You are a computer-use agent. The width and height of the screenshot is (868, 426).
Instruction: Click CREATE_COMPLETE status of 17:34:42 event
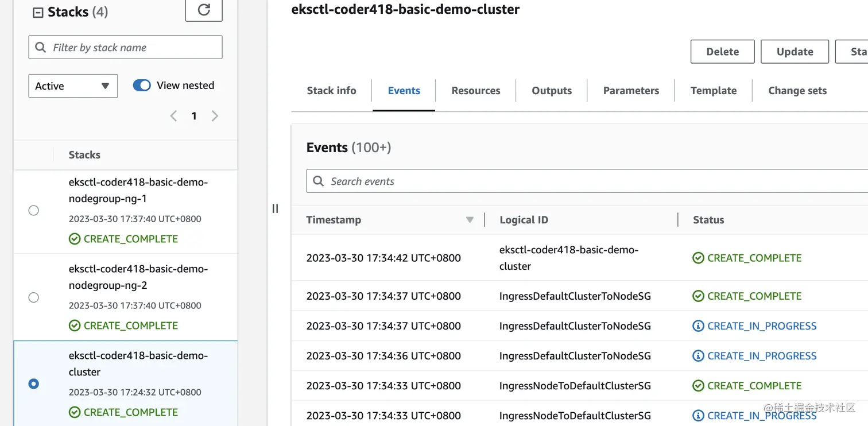tap(754, 258)
